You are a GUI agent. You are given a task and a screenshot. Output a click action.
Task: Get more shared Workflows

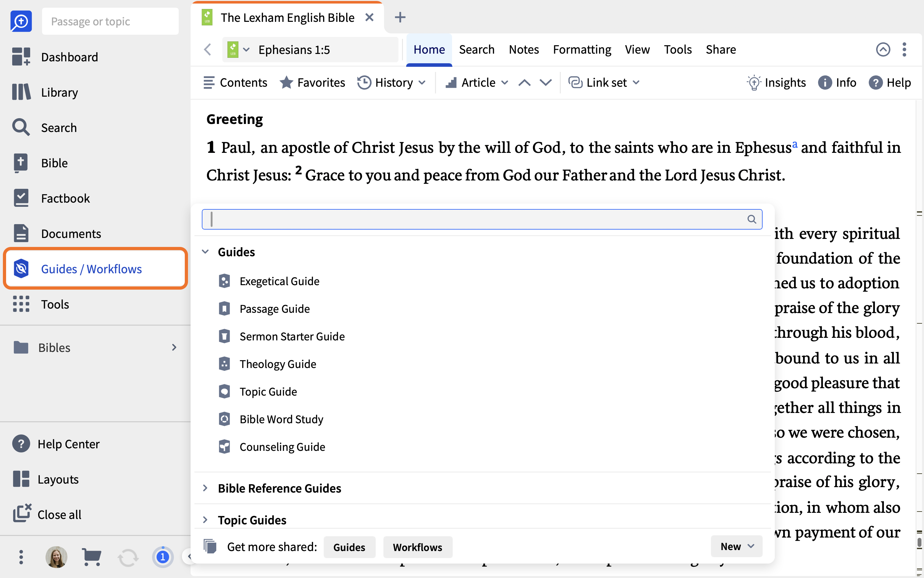tap(418, 547)
